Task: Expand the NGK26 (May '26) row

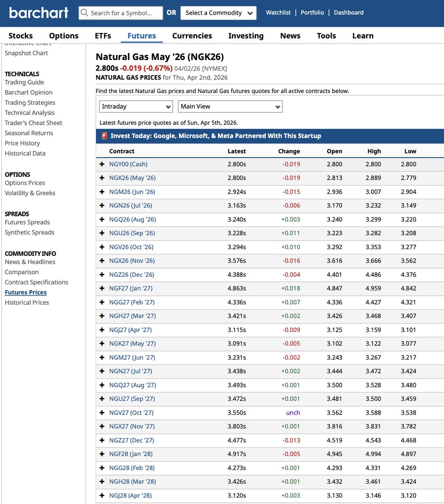Action: 102,178
